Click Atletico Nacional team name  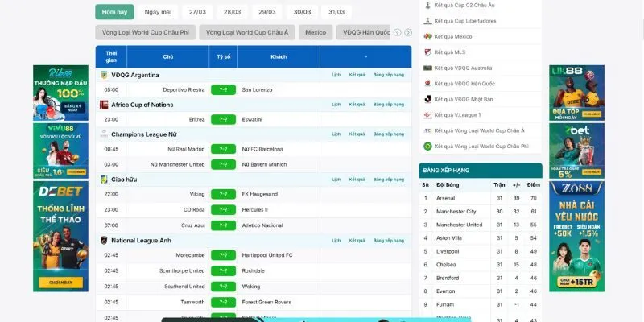click(262, 225)
